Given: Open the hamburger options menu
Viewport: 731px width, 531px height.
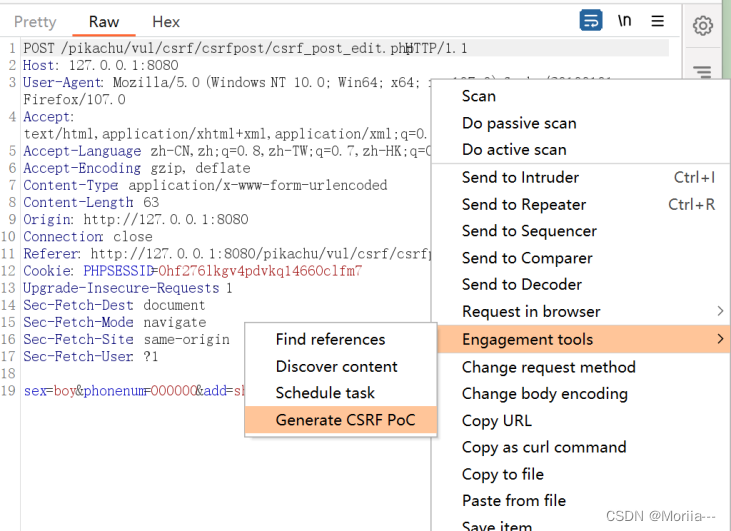Looking at the screenshot, I should click(x=657, y=21).
